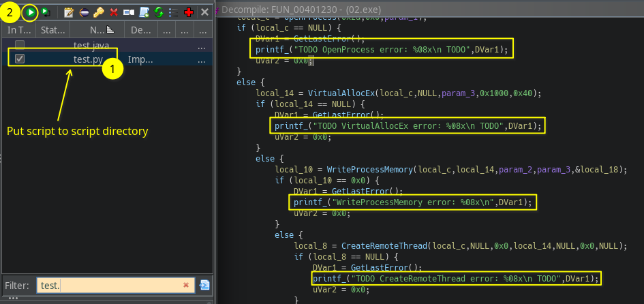Click the 'WriteProcessMemory error' string literal

pyautogui.click(x=413, y=202)
